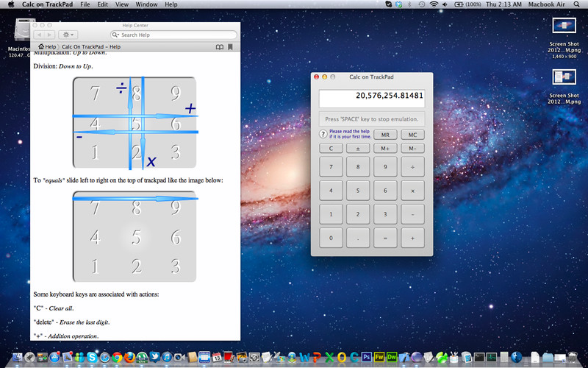Viewport: 588px width, 368px height.
Task: Click the multiply × key
Action: (x=412, y=191)
